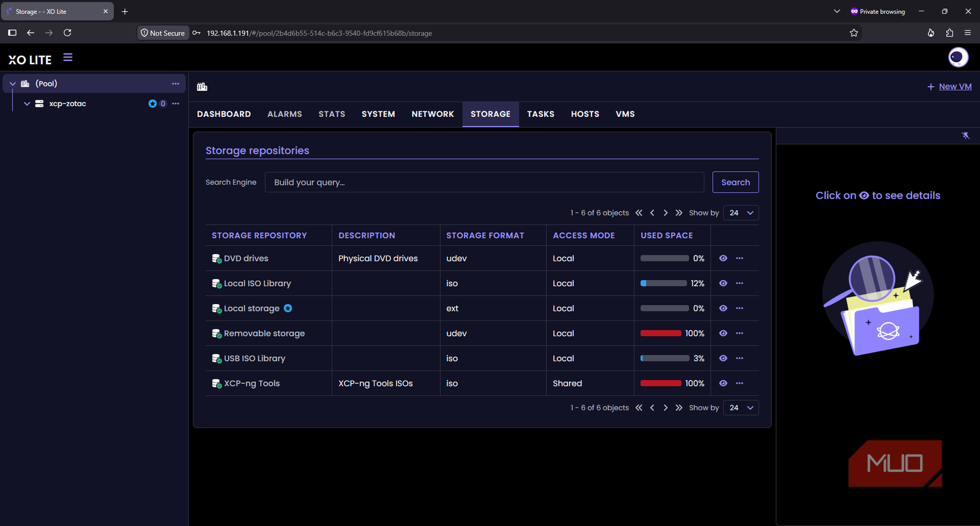Click the Used Space column header

[x=667, y=236]
